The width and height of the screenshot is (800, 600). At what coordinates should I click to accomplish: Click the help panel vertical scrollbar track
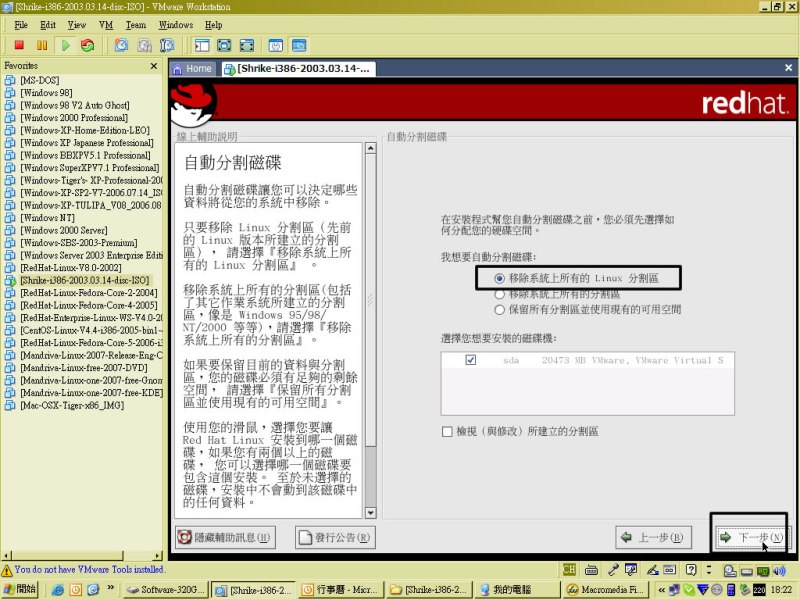pyautogui.click(x=371, y=478)
